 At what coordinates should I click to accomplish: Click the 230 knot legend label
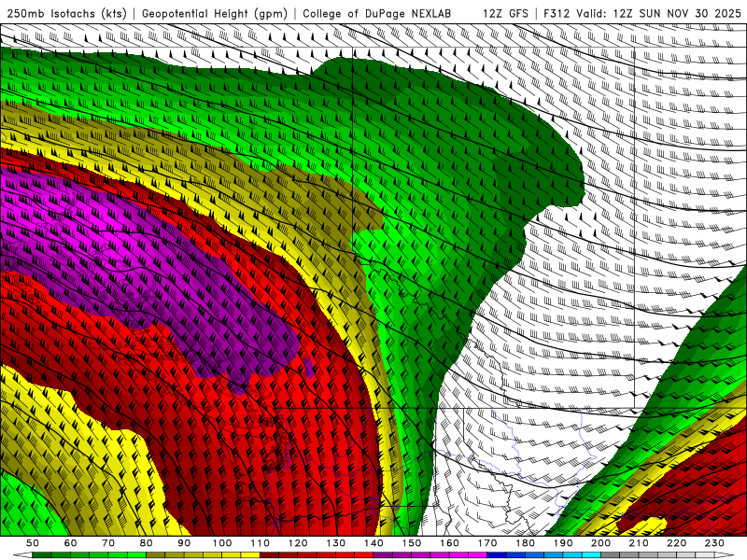[715, 543]
